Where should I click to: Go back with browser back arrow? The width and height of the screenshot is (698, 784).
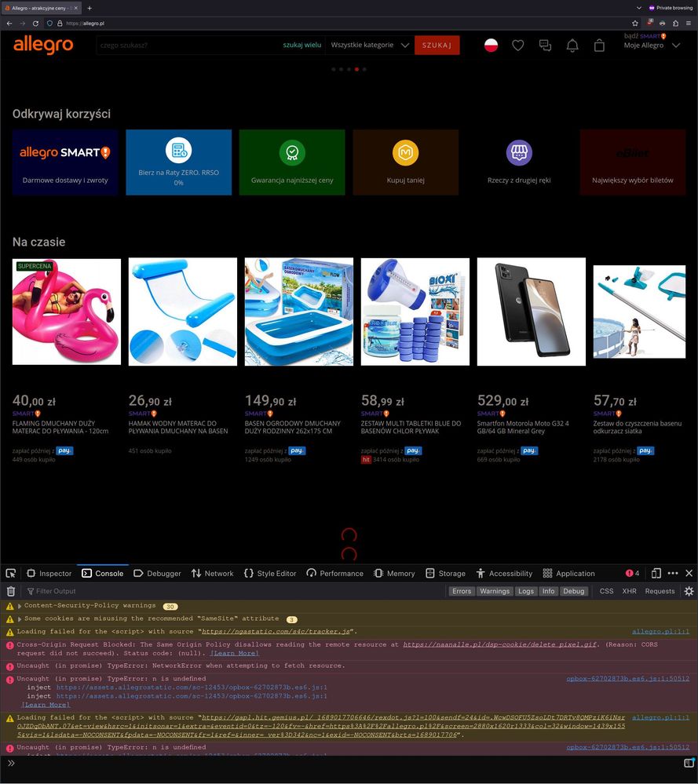(x=9, y=24)
